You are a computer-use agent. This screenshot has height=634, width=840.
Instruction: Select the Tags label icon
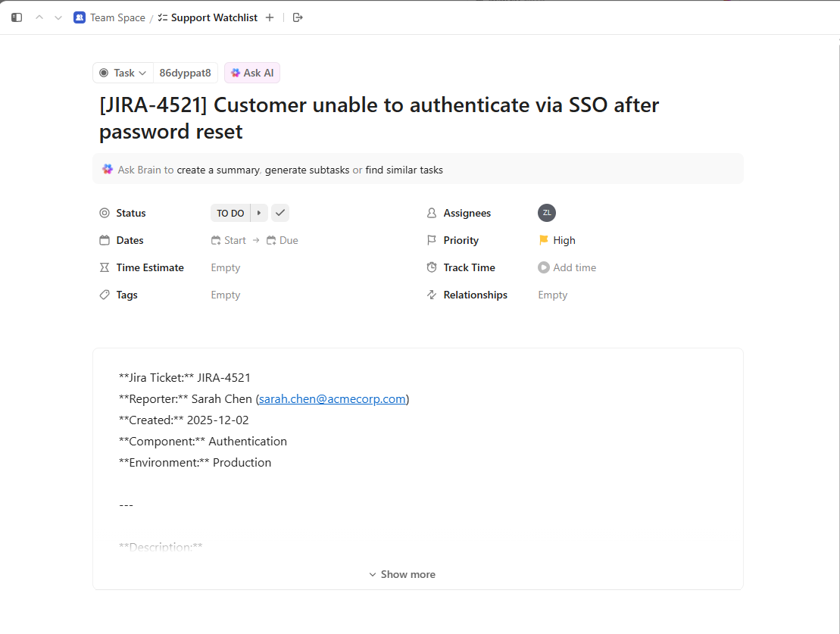[105, 295]
